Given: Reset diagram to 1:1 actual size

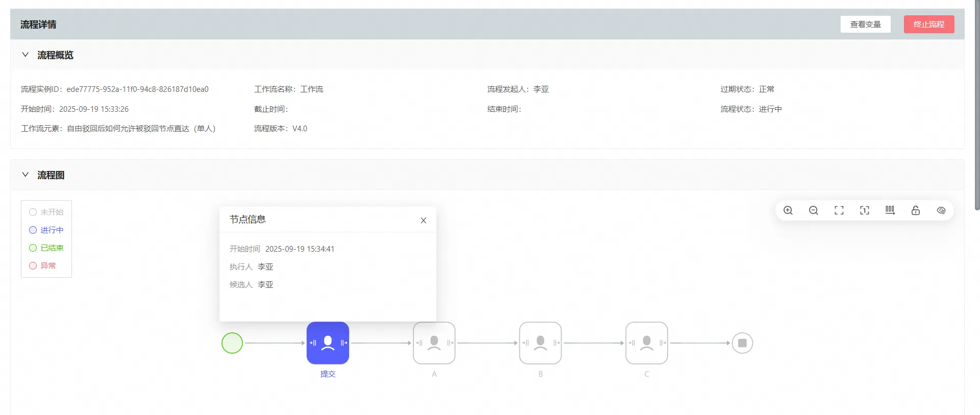Looking at the screenshot, I should tap(865, 210).
